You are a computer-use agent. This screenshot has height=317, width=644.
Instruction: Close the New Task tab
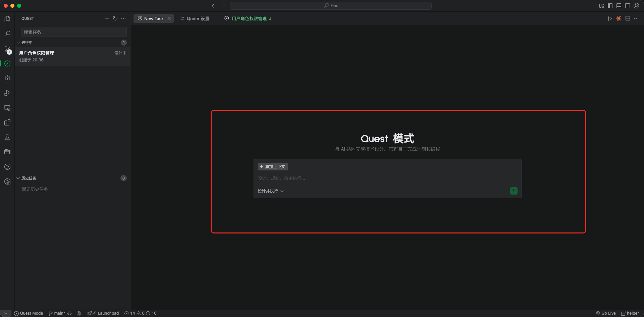pyautogui.click(x=169, y=18)
